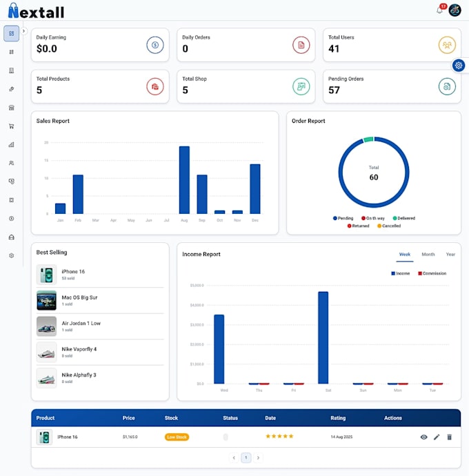The height and width of the screenshot is (476, 469).
Task: Click the five-star rating in iPhone 16 row
Action: point(279,436)
